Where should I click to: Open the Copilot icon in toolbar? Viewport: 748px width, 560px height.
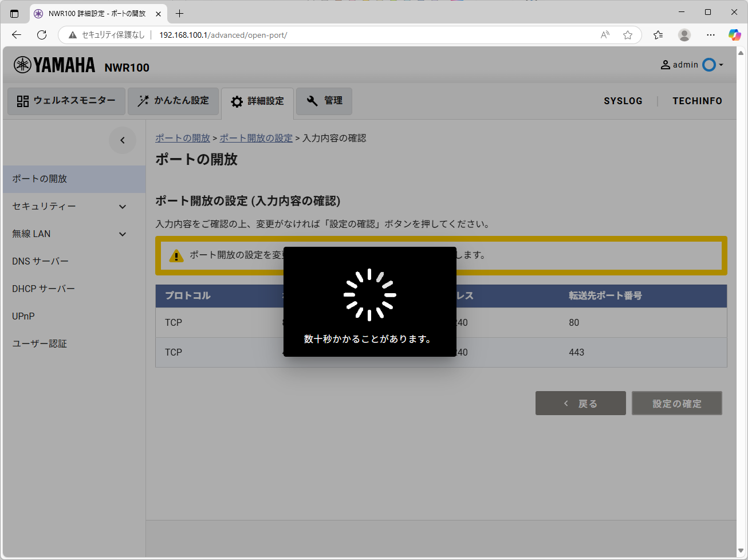point(734,35)
